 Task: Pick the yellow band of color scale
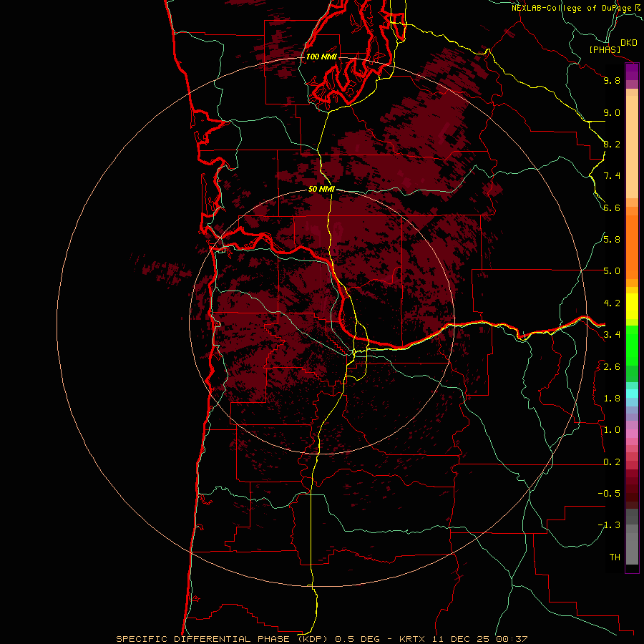coord(632,306)
